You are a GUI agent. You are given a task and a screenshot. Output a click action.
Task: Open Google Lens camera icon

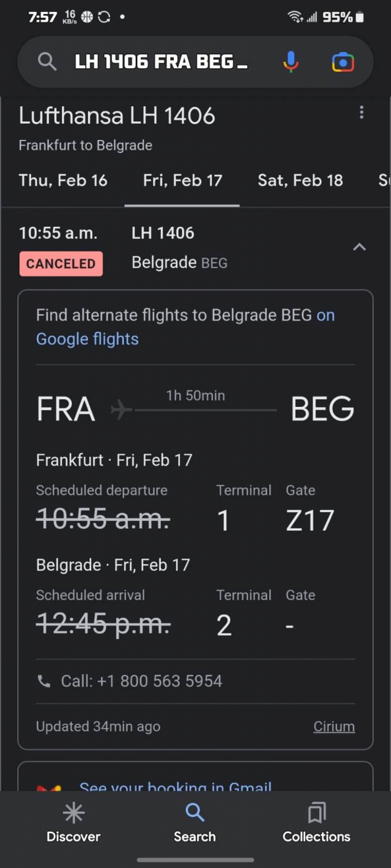343,62
